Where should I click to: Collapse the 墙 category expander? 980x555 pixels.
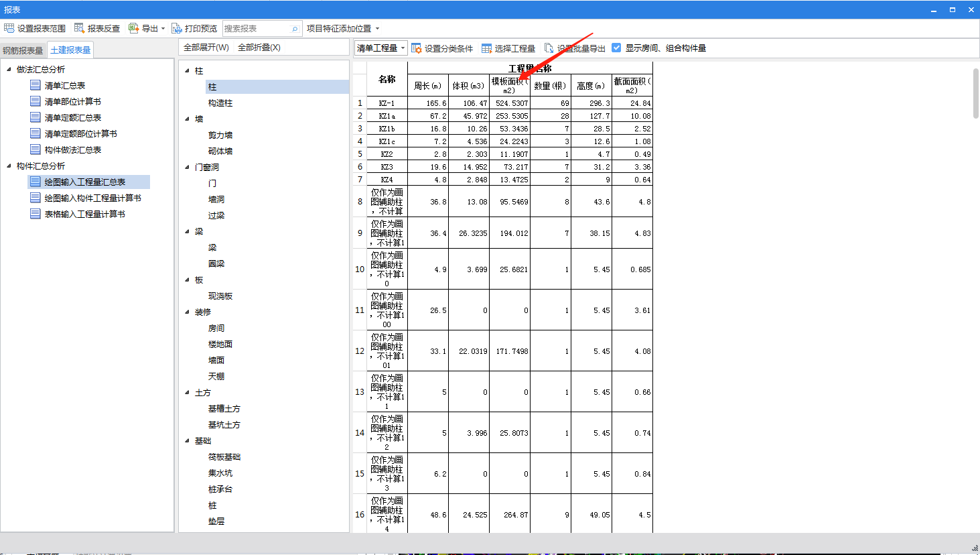(x=188, y=119)
